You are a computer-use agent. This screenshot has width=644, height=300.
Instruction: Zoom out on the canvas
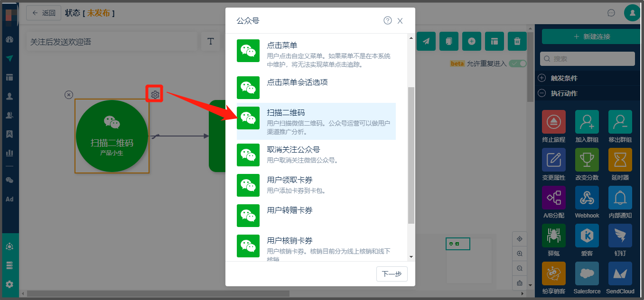[520, 268]
